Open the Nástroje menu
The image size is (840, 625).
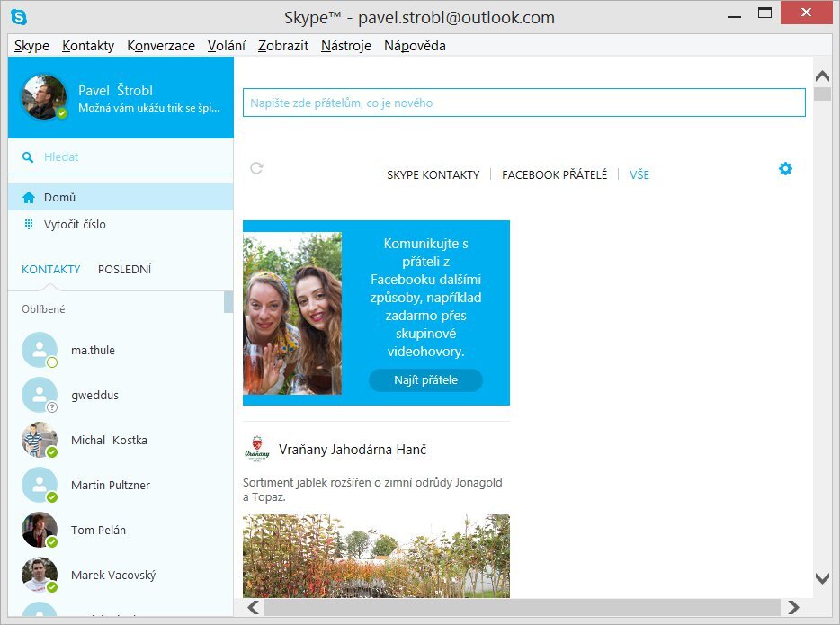347,45
